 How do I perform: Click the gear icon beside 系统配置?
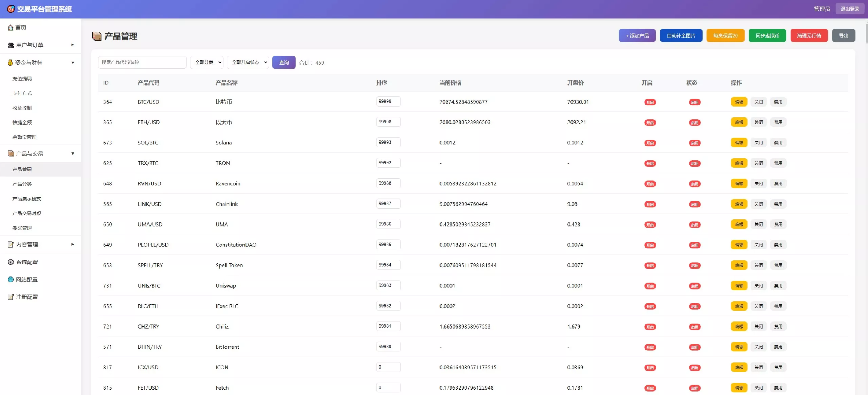click(x=11, y=262)
